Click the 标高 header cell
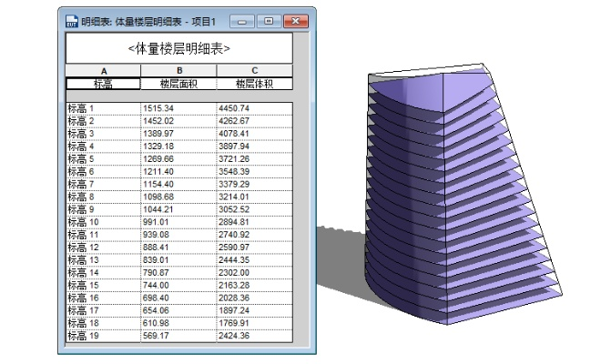This screenshot has height=364, width=611. [x=103, y=84]
